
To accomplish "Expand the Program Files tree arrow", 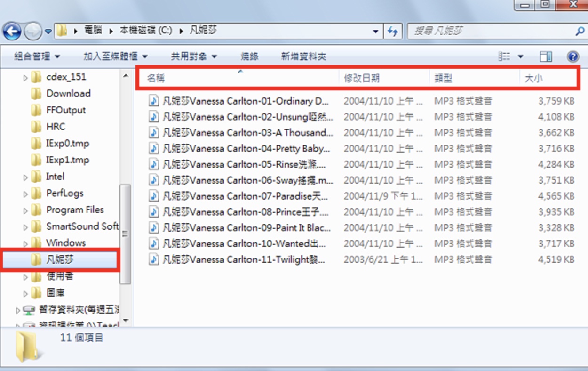I will point(25,210).
